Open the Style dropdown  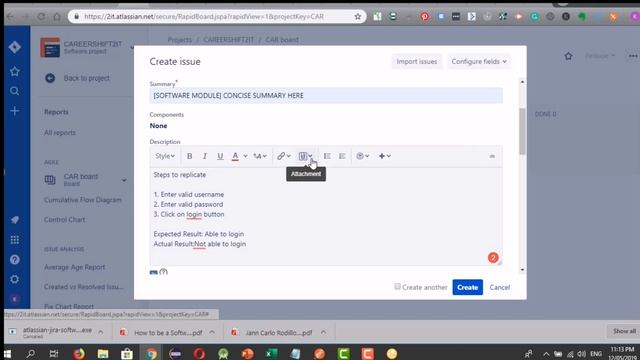coord(165,156)
